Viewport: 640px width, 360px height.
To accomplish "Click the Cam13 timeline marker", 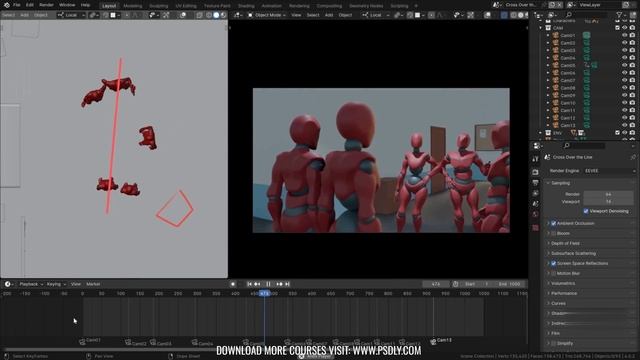I will [441, 340].
